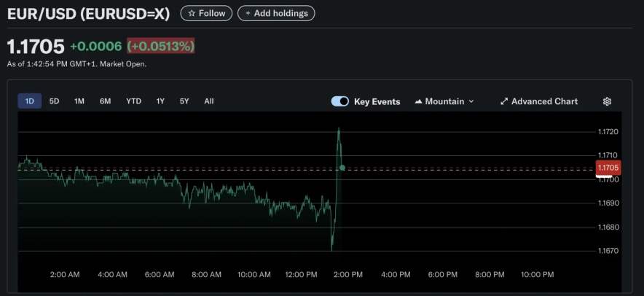This screenshot has height=296, width=644.
Task: Switch chart to YTD range
Action: point(133,101)
